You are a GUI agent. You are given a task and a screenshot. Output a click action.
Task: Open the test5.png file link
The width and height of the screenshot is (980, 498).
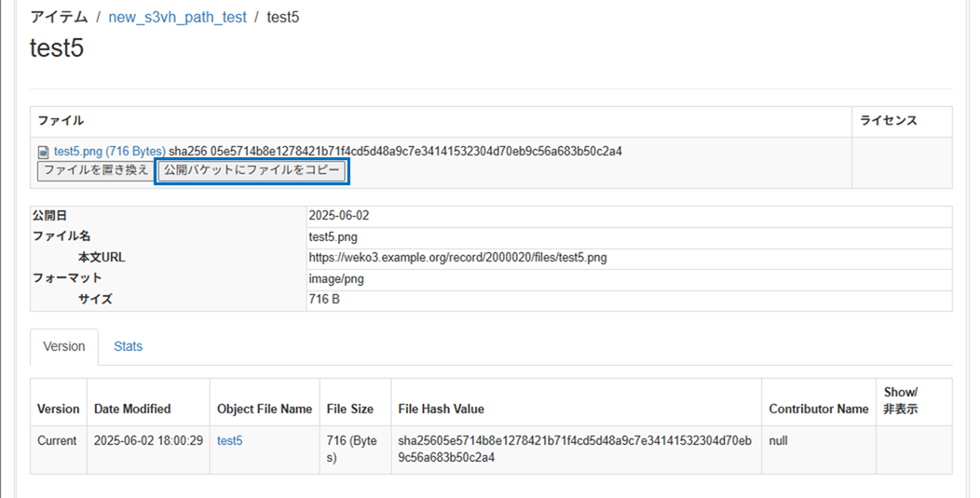(x=109, y=151)
